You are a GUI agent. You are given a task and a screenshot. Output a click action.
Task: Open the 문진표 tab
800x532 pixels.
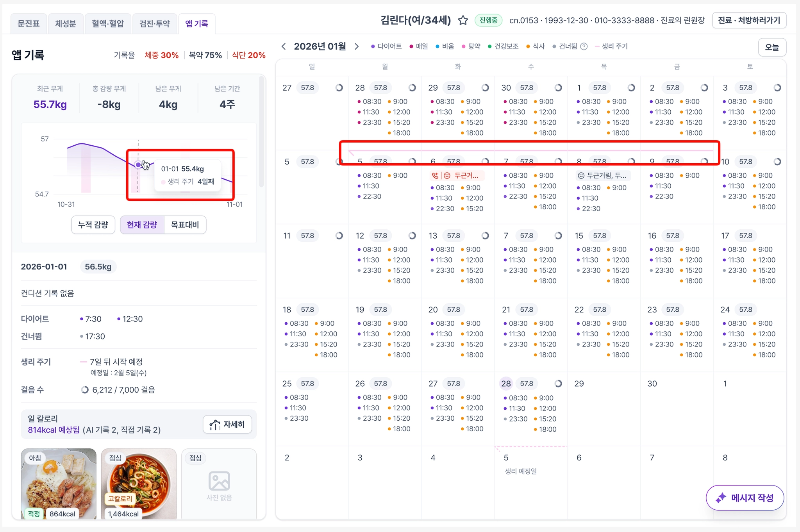(29, 24)
